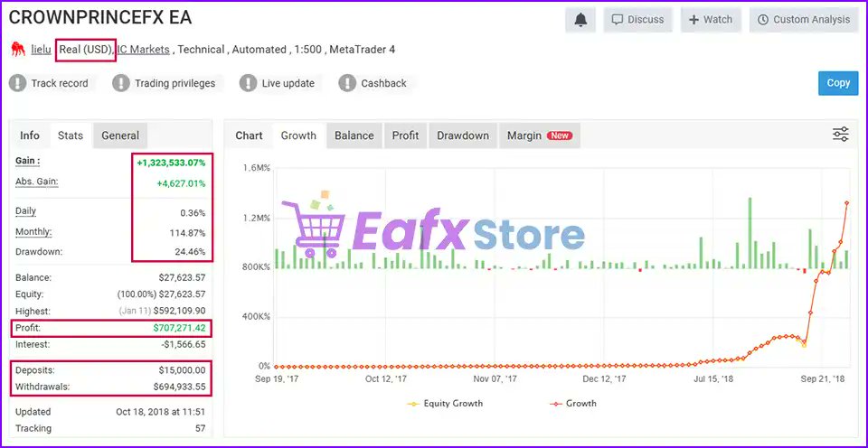Click the Live update exclamation icon
868x448 pixels.
pyautogui.click(x=248, y=83)
